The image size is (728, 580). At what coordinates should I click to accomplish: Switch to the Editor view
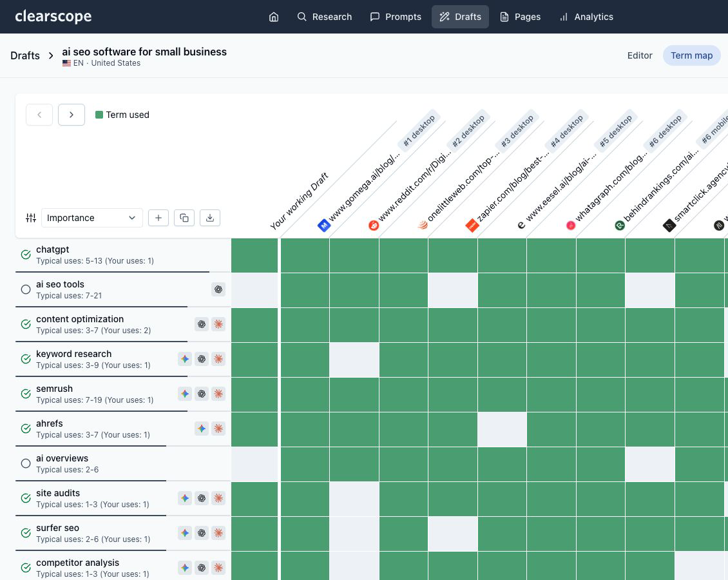640,55
